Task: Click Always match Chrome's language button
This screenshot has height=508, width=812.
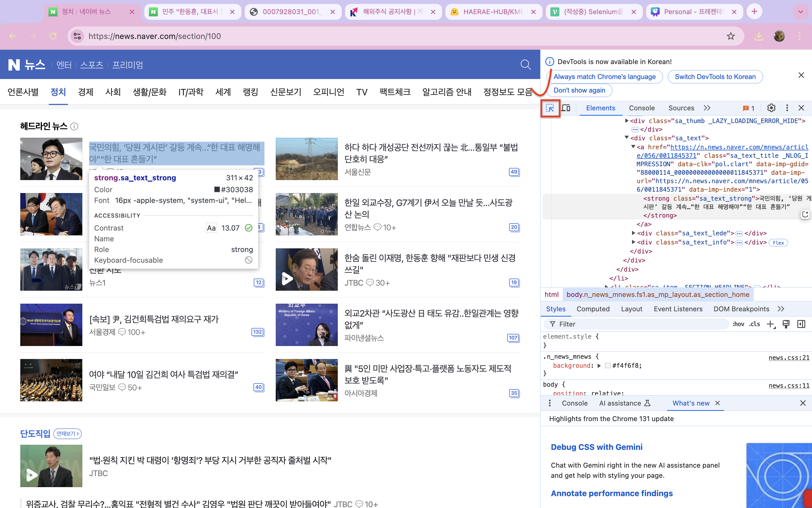Action: (604, 77)
